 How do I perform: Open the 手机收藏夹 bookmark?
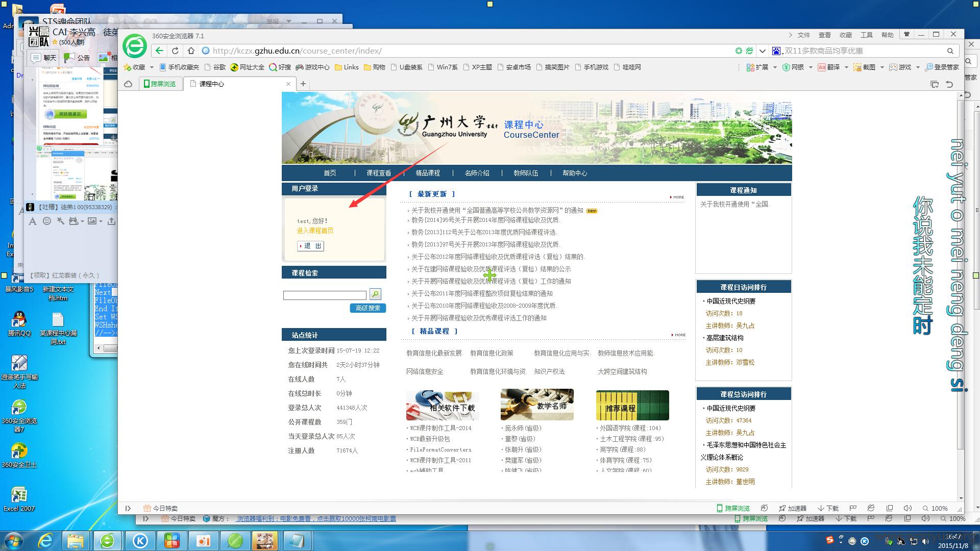[179, 67]
